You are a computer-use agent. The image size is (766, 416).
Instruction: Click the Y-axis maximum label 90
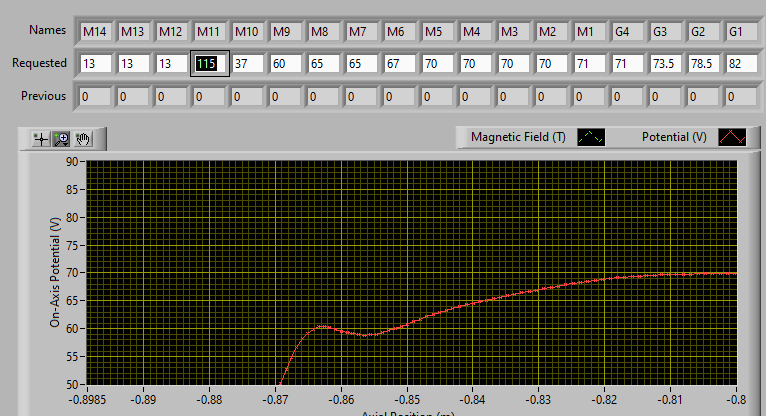click(72, 162)
